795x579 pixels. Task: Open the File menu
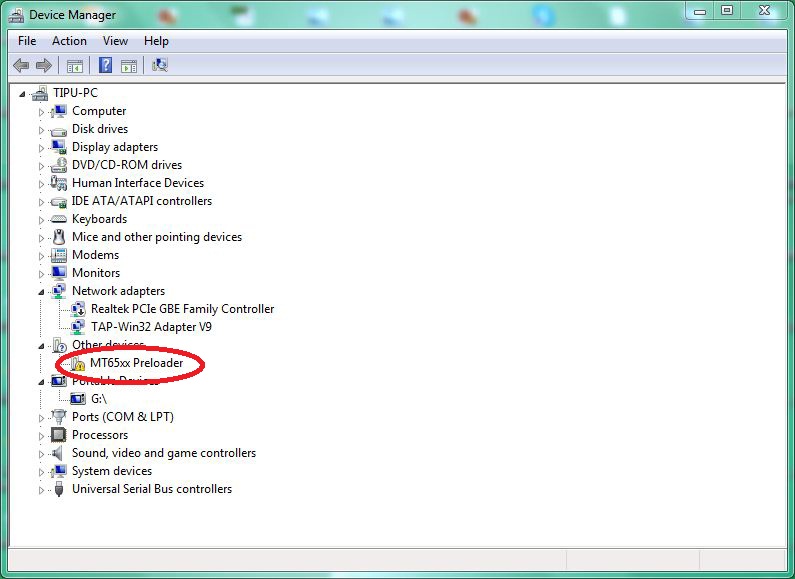pyautogui.click(x=27, y=41)
